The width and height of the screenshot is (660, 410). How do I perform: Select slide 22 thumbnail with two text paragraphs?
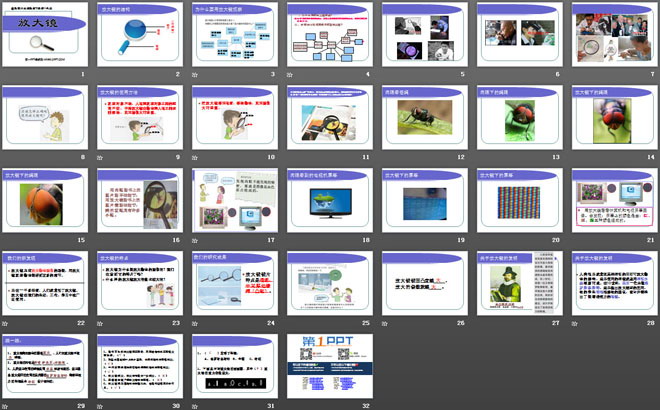tap(45, 283)
